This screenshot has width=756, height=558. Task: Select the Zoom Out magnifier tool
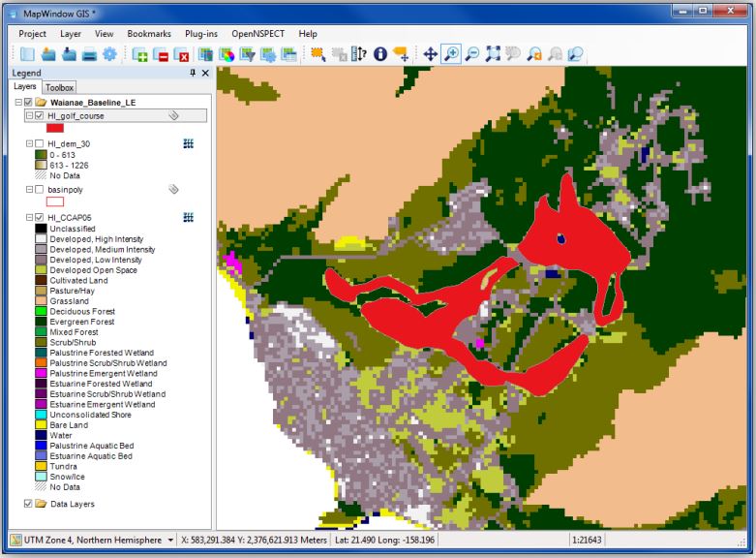click(x=472, y=54)
